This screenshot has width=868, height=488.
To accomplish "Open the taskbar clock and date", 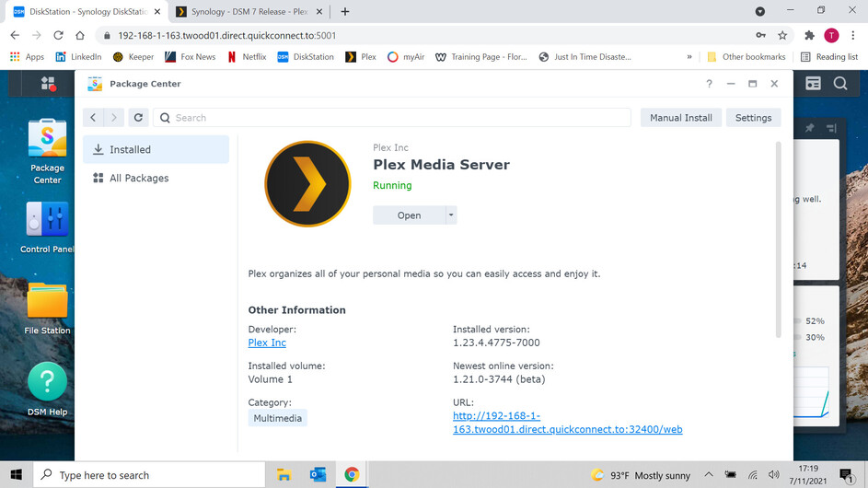I will coord(808,475).
